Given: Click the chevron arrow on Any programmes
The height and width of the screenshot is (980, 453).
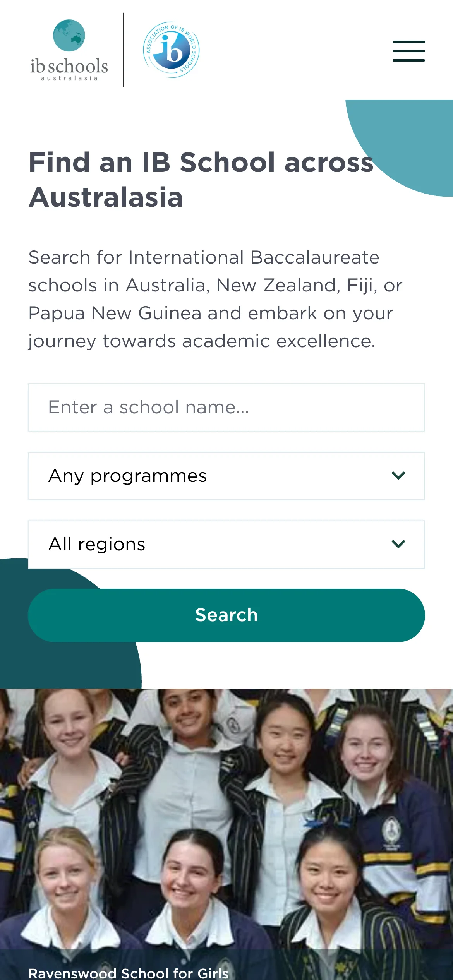Looking at the screenshot, I should click(x=398, y=476).
